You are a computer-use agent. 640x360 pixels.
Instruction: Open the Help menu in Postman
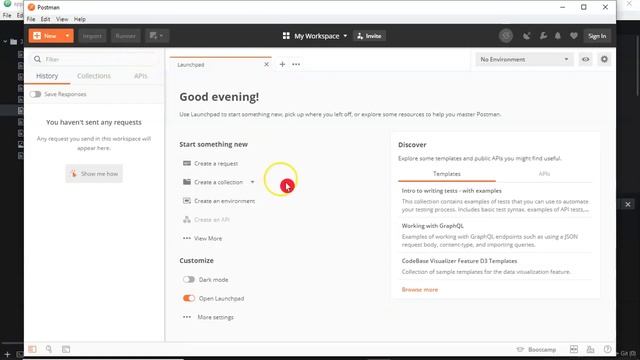point(80,19)
